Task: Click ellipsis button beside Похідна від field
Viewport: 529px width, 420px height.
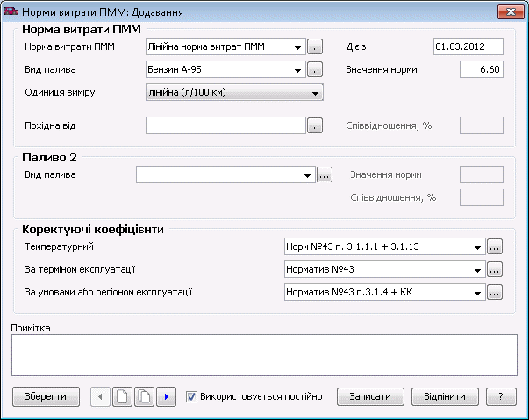Action: pos(316,126)
